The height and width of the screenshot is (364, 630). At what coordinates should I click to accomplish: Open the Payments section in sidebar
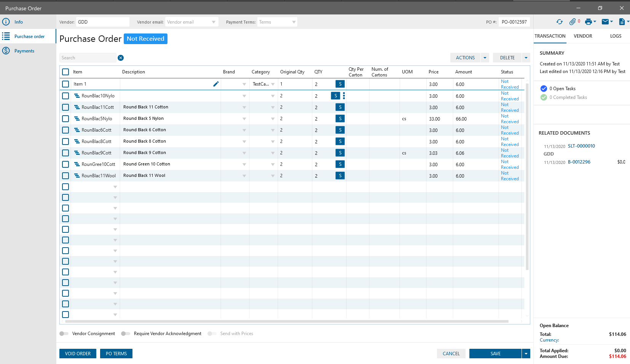coord(24,51)
